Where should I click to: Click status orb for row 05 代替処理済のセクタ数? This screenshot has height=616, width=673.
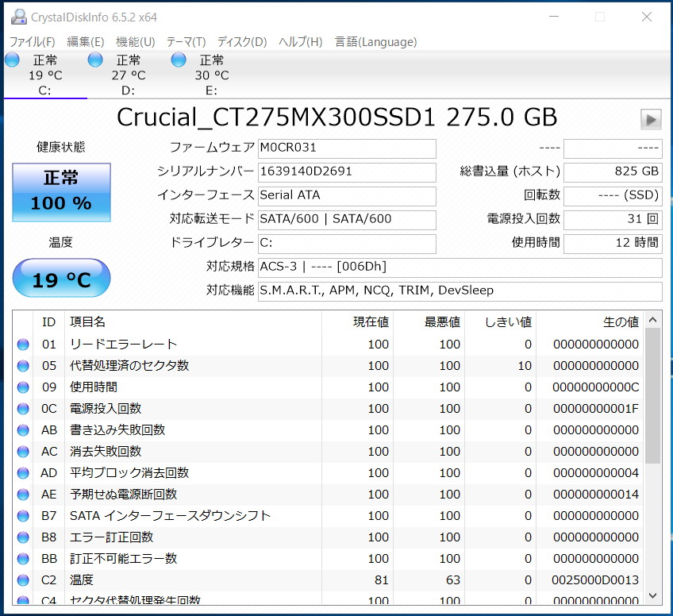click(23, 366)
